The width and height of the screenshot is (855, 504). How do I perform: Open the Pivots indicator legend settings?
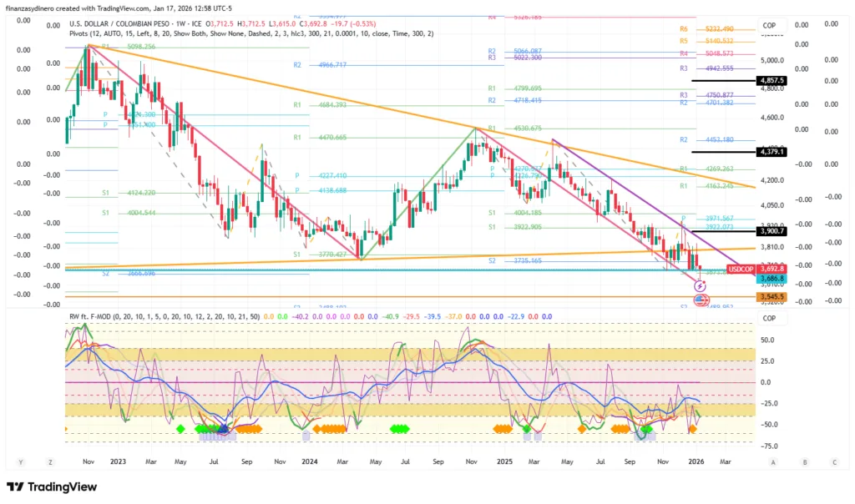point(250,33)
